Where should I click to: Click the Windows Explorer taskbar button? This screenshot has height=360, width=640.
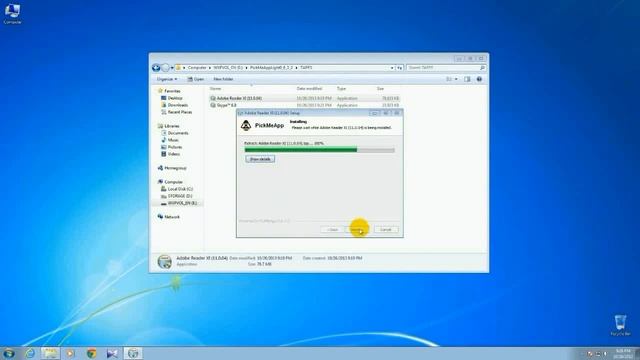(x=50, y=353)
